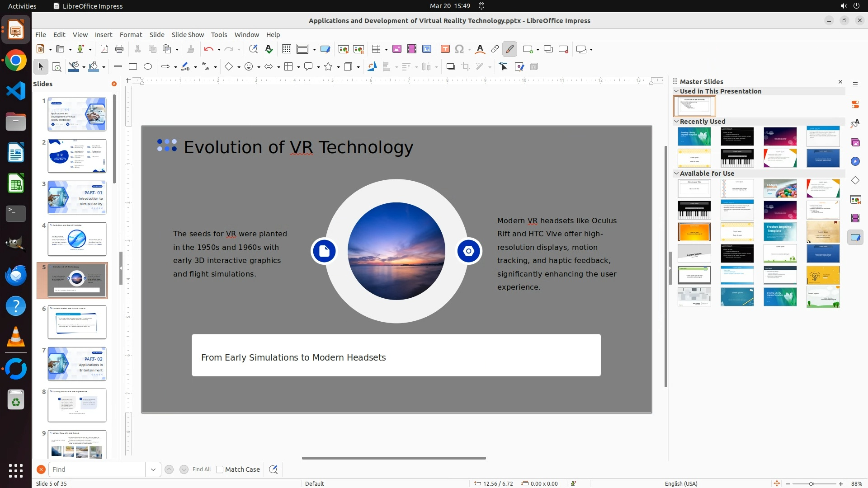Click the Insert Table icon

pyautogui.click(x=376, y=49)
